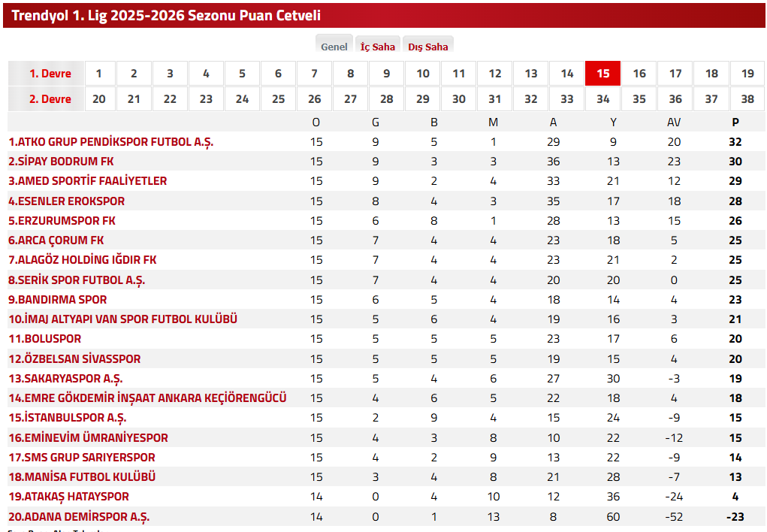Open the İç Saha tab
The image size is (767, 532).
point(377,47)
